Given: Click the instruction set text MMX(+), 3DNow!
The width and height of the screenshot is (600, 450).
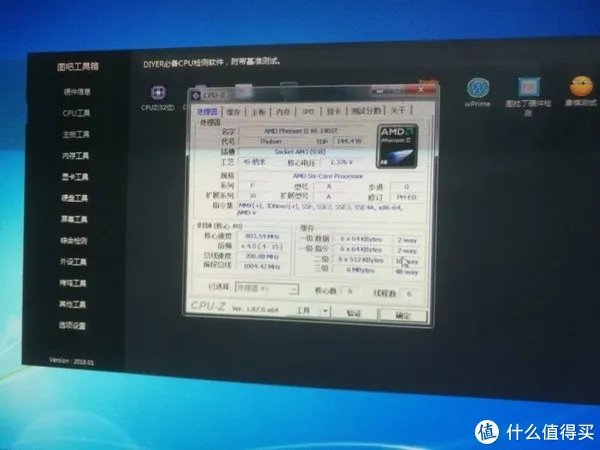Looking at the screenshot, I should tap(319, 209).
